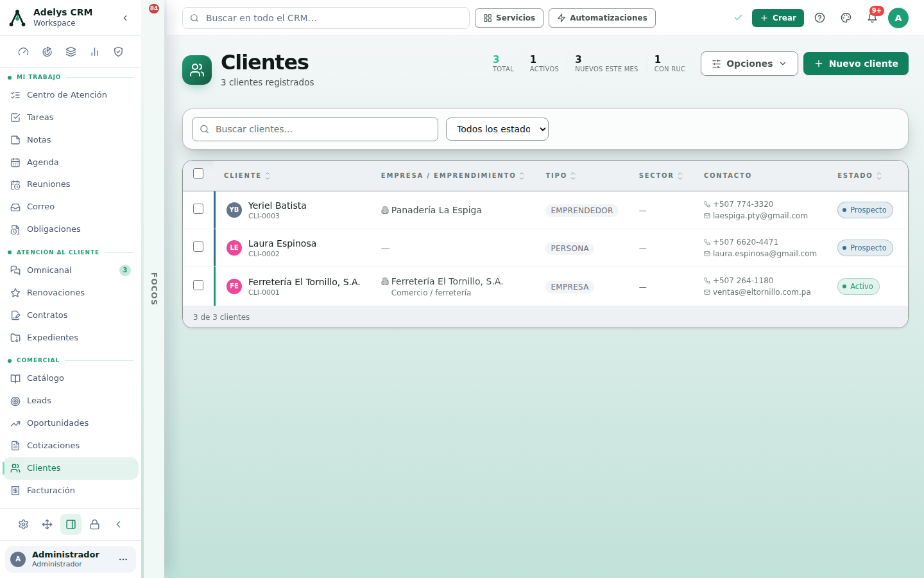Sort by the ESTADO column
The height and width of the screenshot is (578, 924).
[860, 175]
